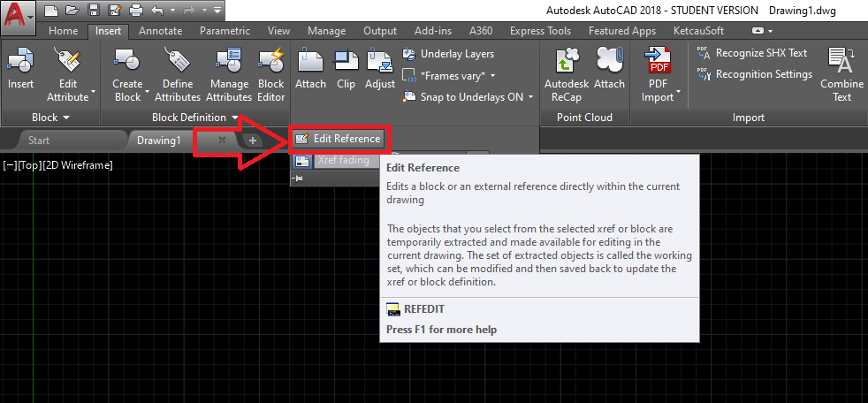Viewport: 868px width, 403px height.
Task: Click the Autodesk ReCap tool
Action: pos(565,75)
